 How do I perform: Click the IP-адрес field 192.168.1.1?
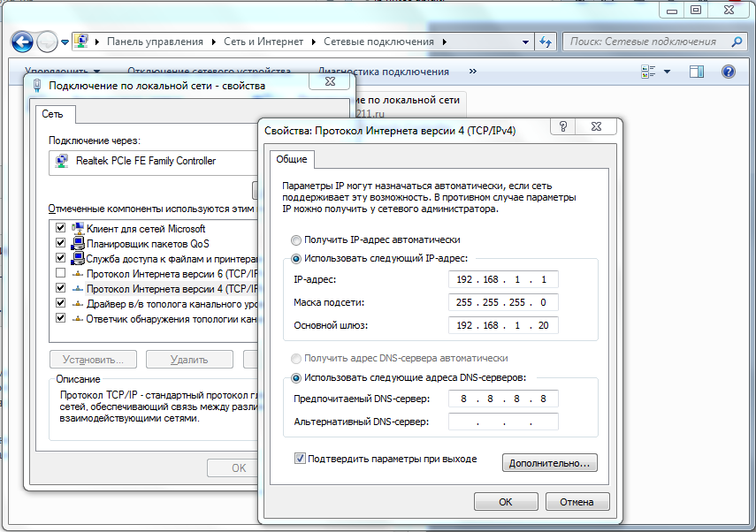[x=503, y=279]
